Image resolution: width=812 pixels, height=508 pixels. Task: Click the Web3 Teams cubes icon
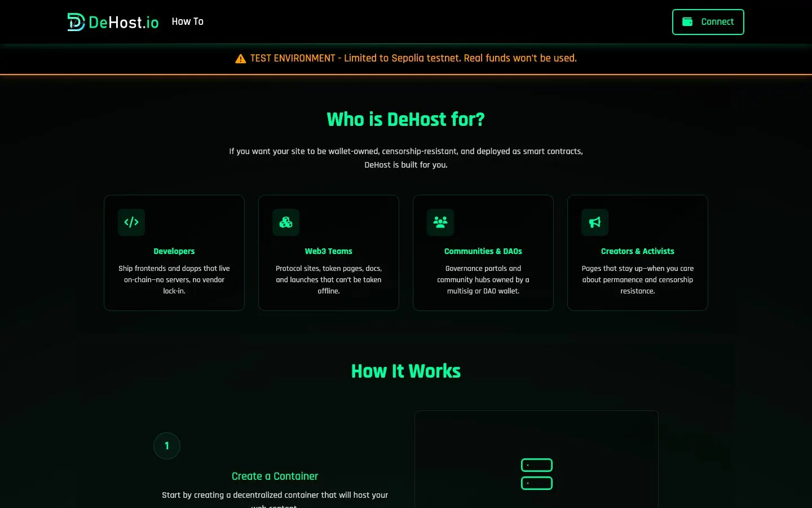(286, 222)
